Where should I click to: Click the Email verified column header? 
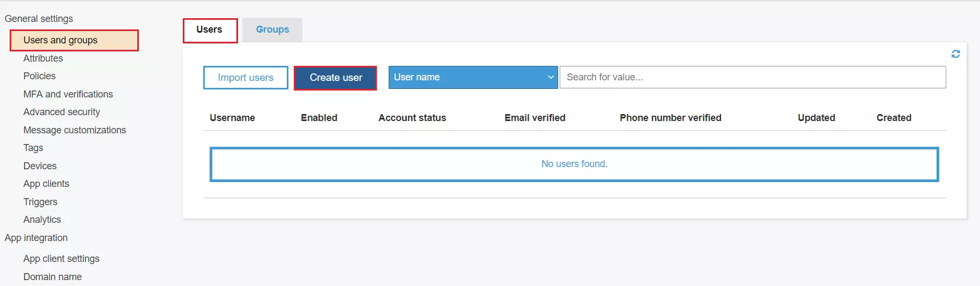pyautogui.click(x=535, y=118)
